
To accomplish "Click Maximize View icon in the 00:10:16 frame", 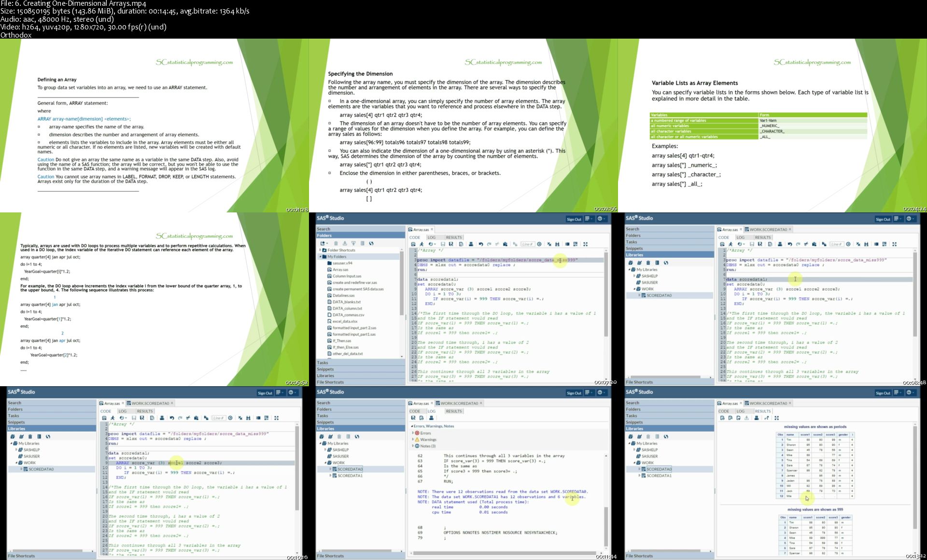I will point(277,418).
